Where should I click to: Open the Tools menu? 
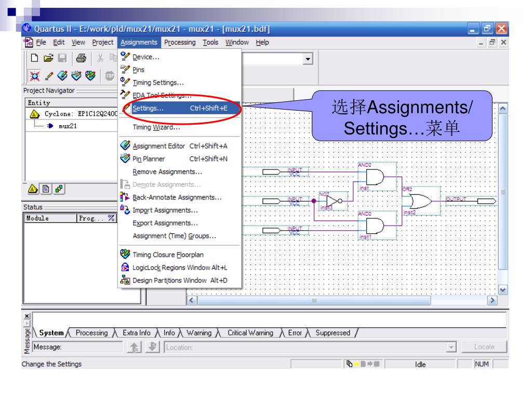[x=210, y=43]
